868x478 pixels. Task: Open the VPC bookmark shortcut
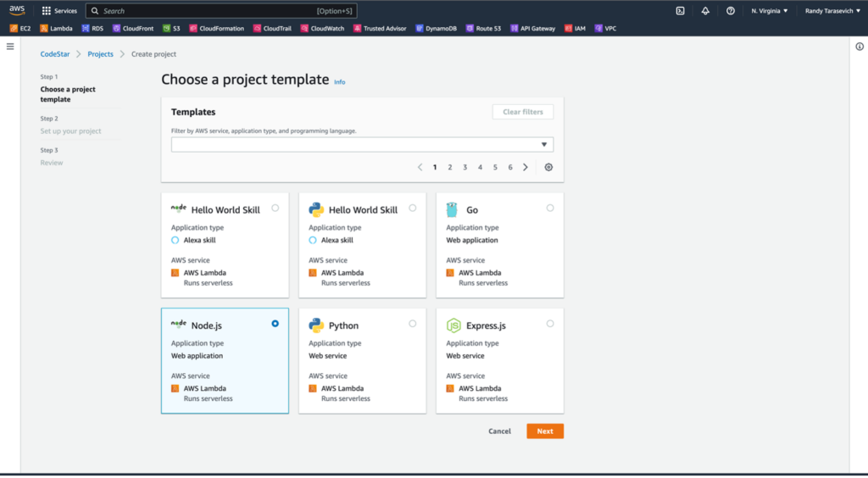click(x=605, y=28)
